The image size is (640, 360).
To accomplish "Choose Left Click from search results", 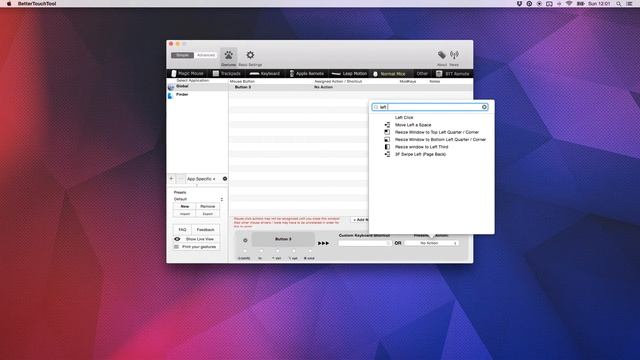I will (404, 118).
